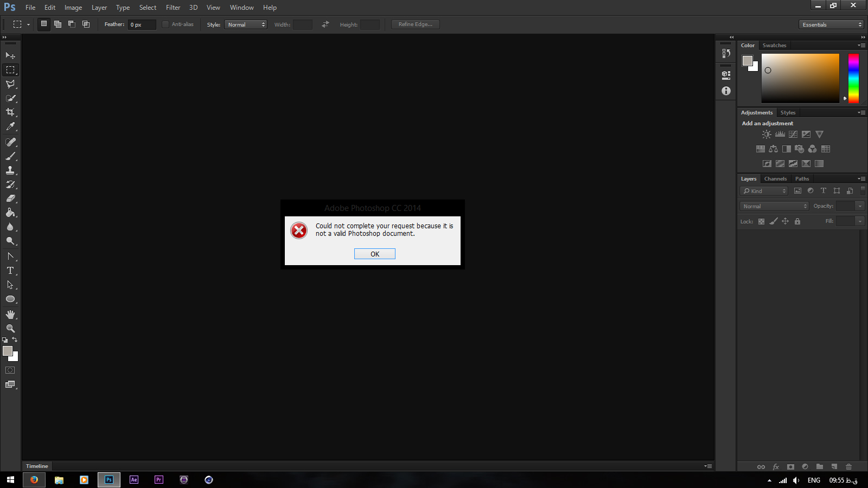Image resolution: width=868 pixels, height=488 pixels.
Task: Select the Healing Brush tool
Action: [x=10, y=142]
